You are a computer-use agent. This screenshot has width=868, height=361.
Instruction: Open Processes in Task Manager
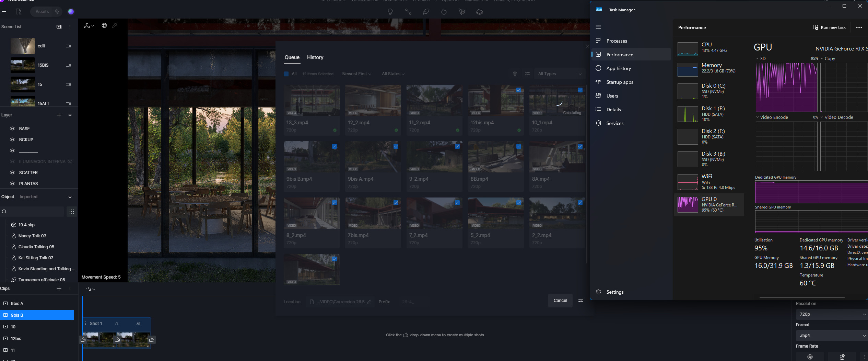tap(631, 41)
